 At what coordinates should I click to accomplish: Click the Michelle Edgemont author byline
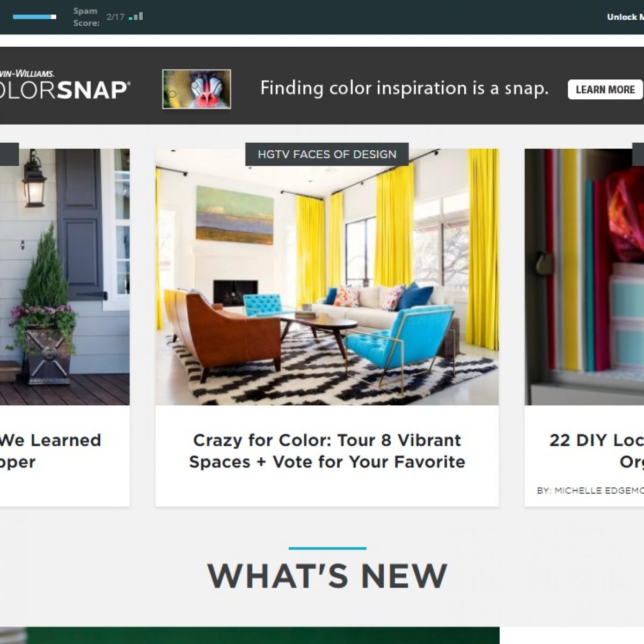click(590, 491)
